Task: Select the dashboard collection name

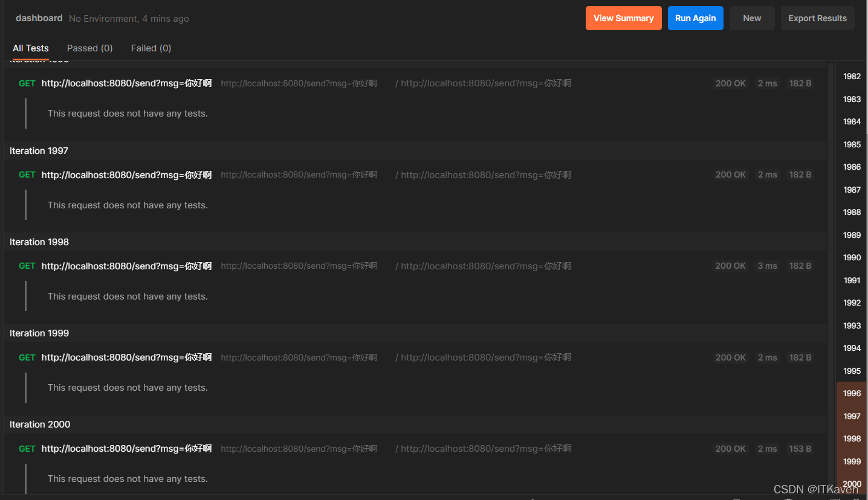Action: pyautogui.click(x=39, y=18)
